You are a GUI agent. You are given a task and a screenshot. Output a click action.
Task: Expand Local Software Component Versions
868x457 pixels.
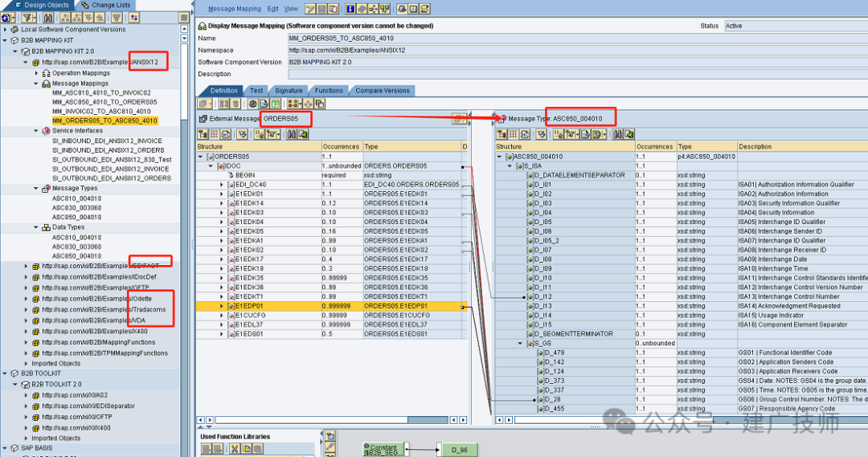[x=5, y=30]
